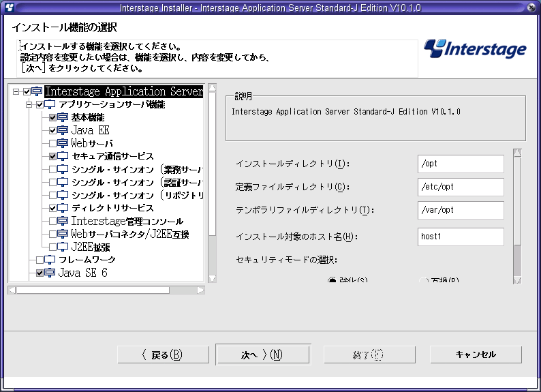
Task: Click the feature tree scroll-left arrow
Action: [12, 290]
